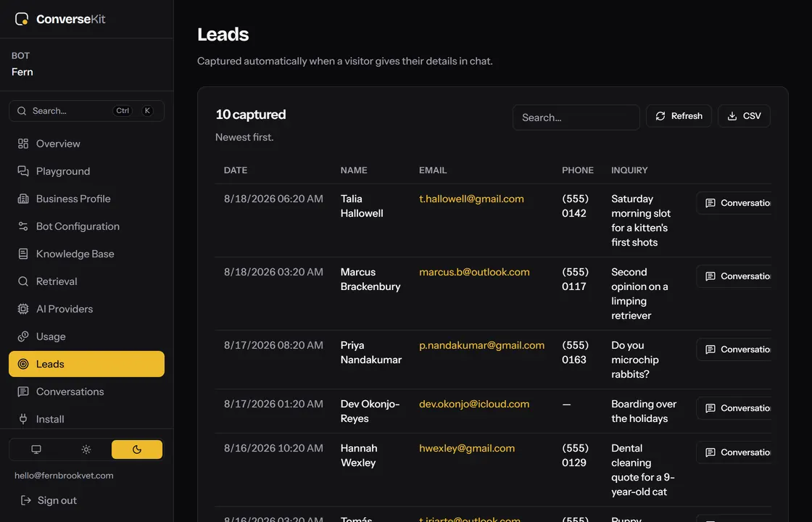This screenshot has width=812, height=522.
Task: Click email hwexley@gmail.com
Action: tap(467, 449)
